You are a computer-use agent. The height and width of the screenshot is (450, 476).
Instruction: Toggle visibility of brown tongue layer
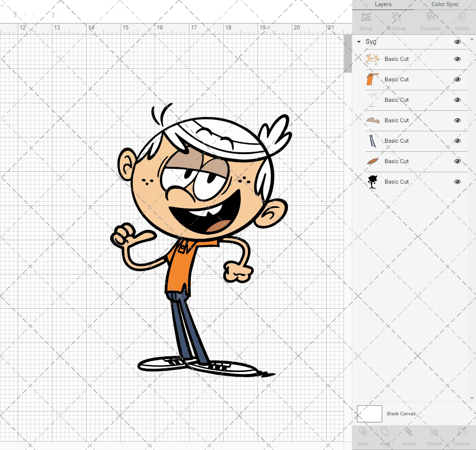(x=457, y=161)
